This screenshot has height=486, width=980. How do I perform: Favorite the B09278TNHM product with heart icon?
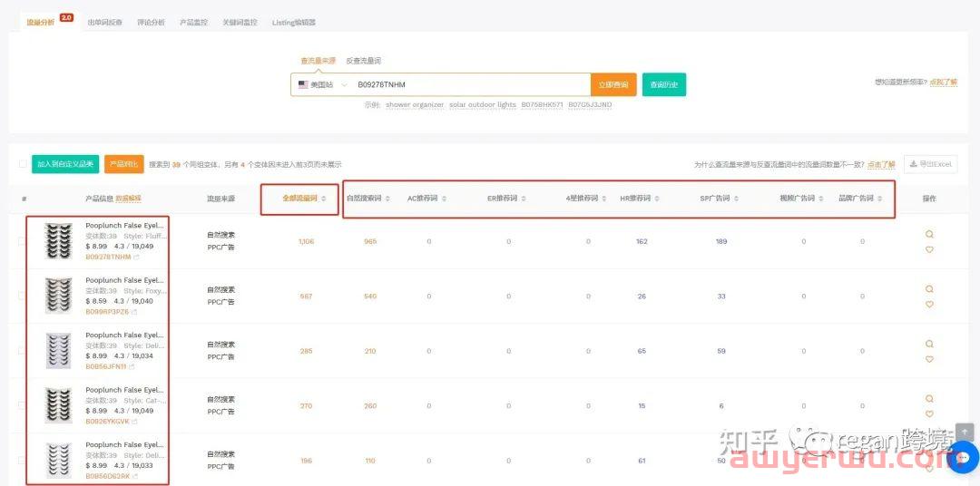pos(929,249)
